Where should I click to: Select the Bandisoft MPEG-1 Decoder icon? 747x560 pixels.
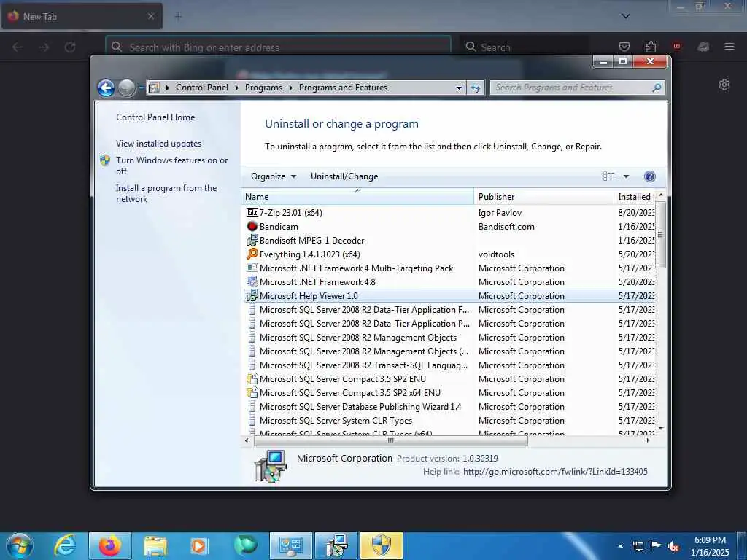click(x=252, y=240)
